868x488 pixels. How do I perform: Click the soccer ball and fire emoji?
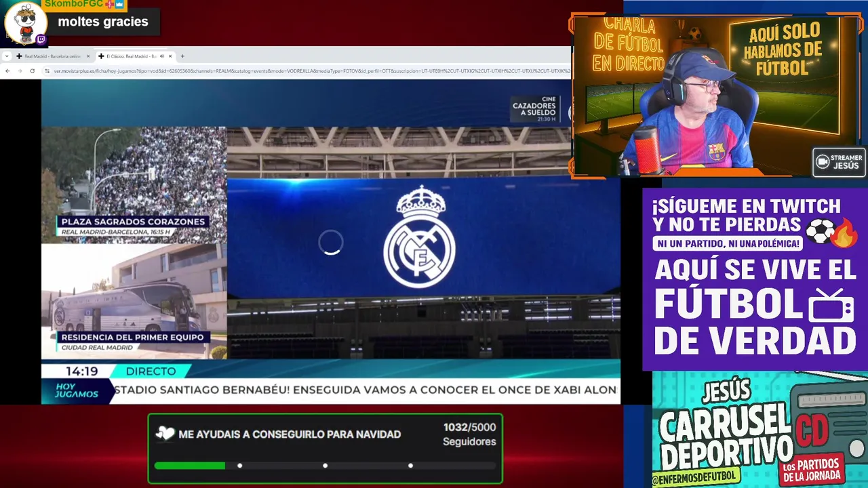(831, 232)
